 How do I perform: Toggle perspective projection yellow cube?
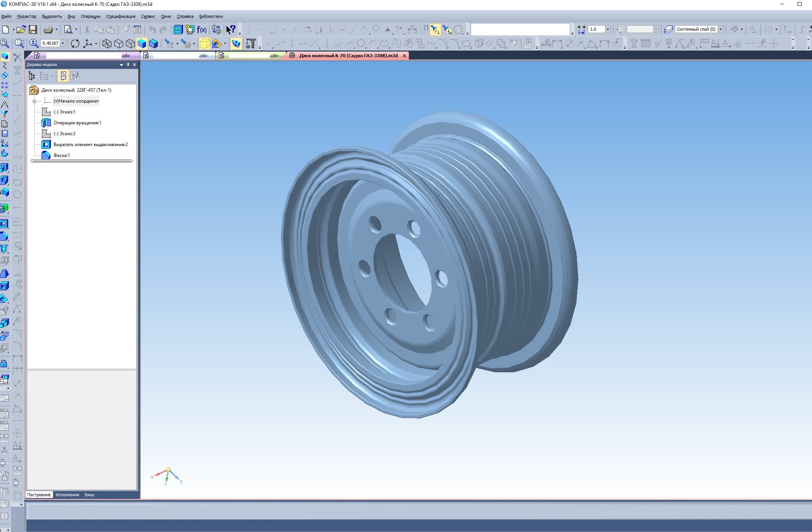(x=204, y=44)
